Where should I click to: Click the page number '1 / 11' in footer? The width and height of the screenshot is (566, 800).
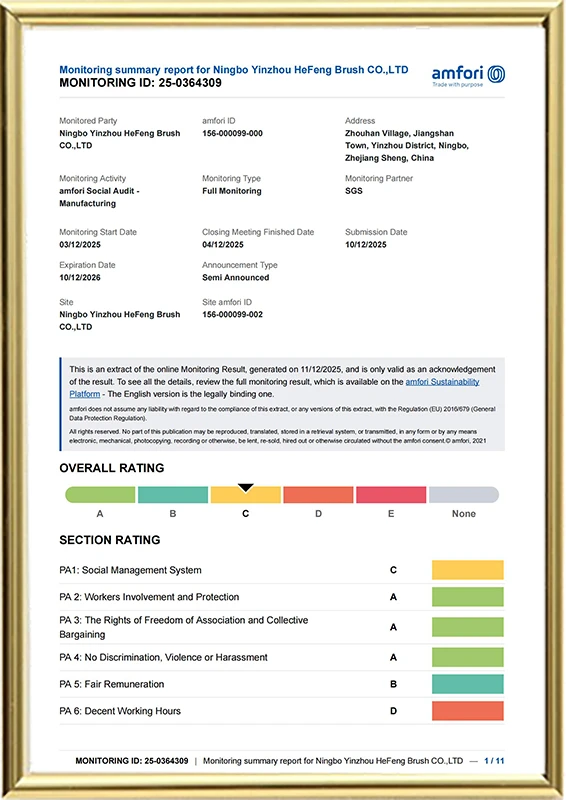click(494, 761)
